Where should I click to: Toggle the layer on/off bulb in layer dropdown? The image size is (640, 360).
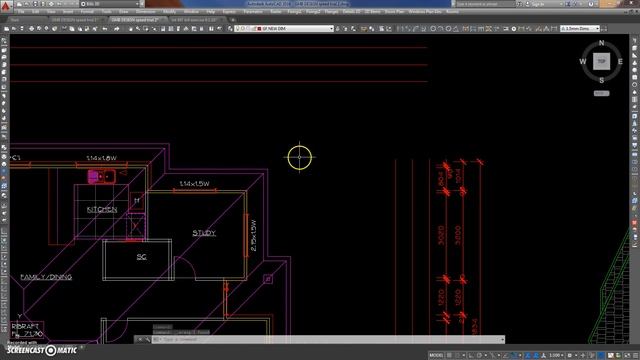238,29
